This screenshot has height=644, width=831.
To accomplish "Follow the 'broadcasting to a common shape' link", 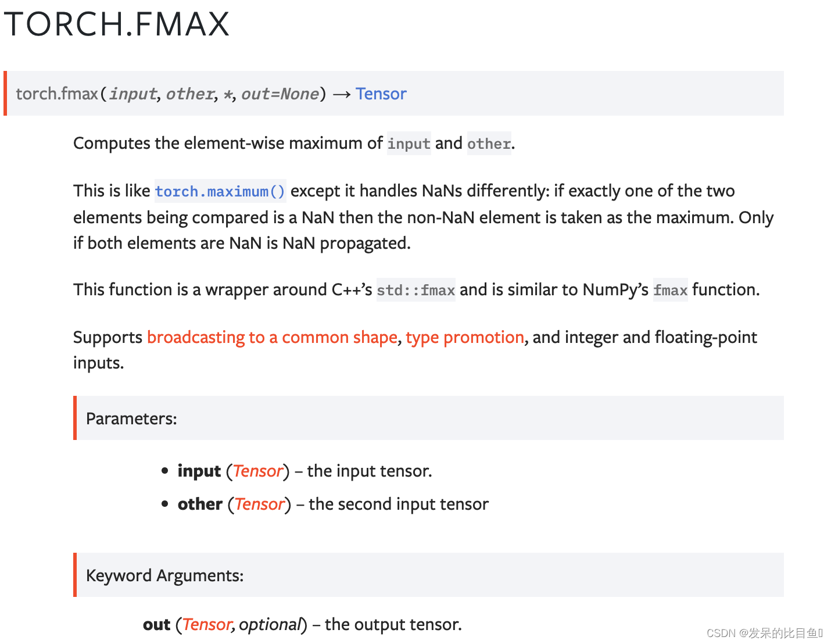I will point(272,337).
